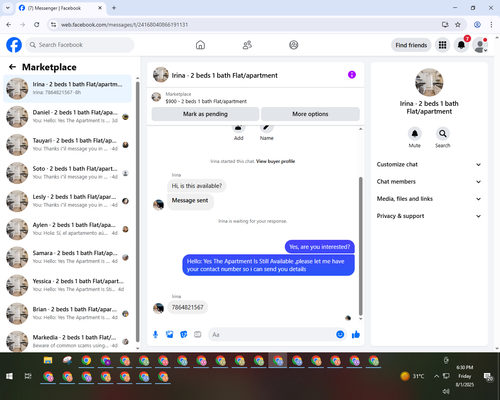The height and width of the screenshot is (400, 500).
Task: Click the address bar URL
Action: tap(124, 25)
